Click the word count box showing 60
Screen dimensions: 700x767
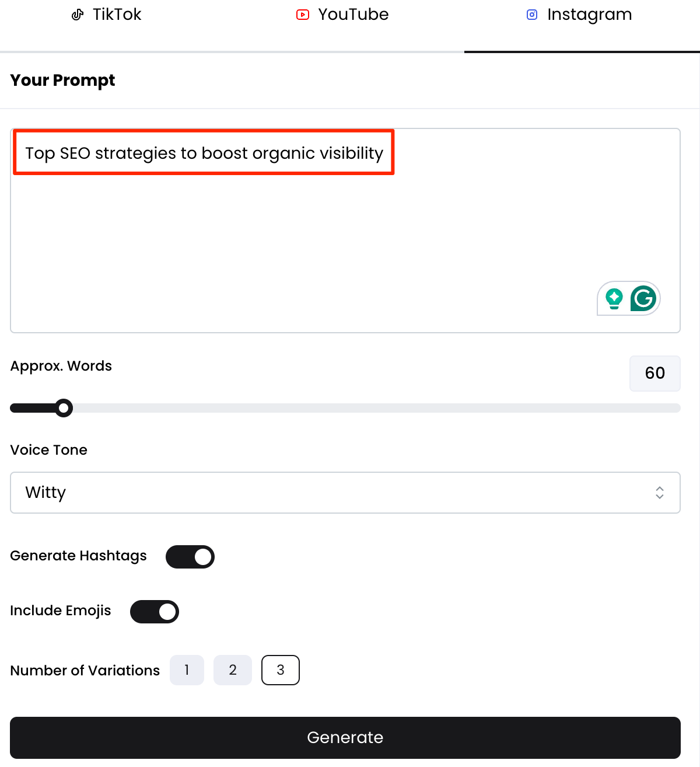(x=655, y=373)
